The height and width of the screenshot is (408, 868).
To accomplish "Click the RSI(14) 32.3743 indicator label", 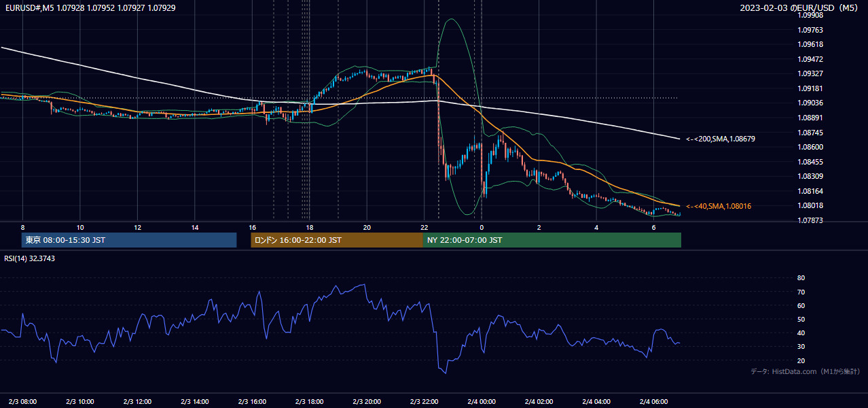I will 29,258.
